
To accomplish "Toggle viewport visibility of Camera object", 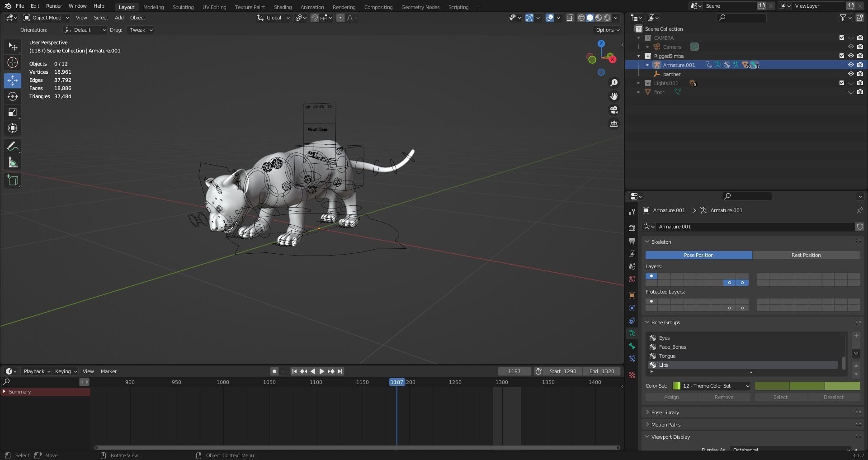I will (x=851, y=47).
